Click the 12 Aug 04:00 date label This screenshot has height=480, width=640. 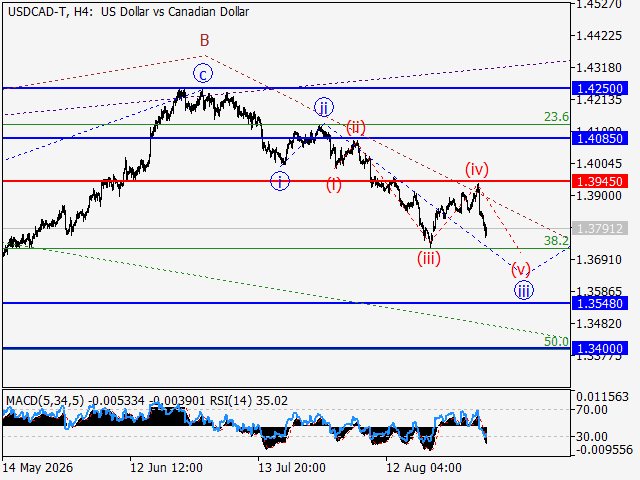[424, 468]
